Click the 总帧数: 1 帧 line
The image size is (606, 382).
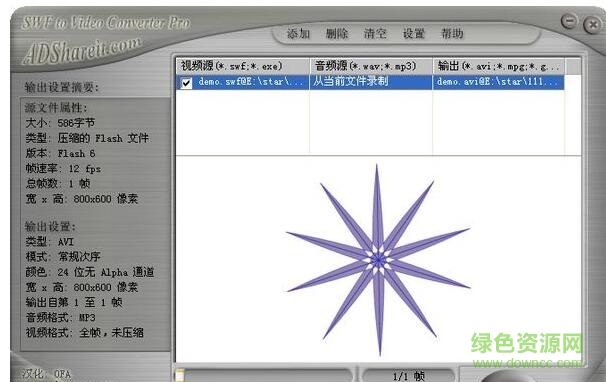pyautogui.click(x=58, y=183)
